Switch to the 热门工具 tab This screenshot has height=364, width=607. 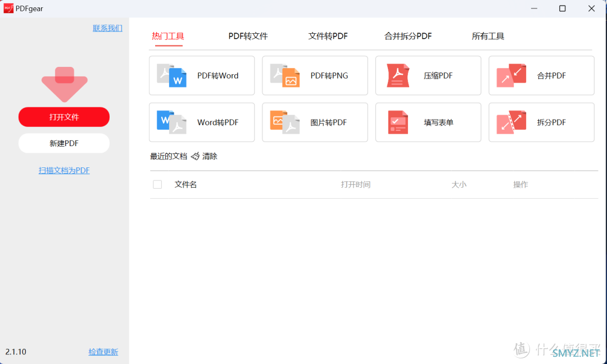(x=168, y=37)
